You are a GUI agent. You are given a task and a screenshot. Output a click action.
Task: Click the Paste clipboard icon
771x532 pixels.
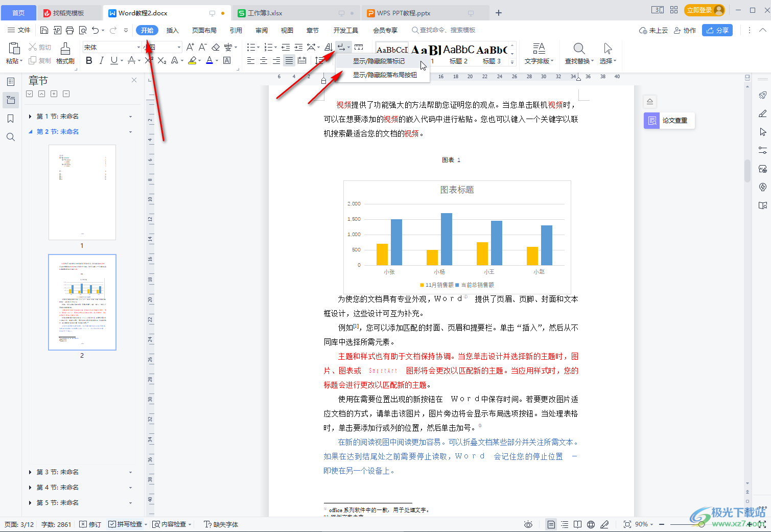point(14,49)
